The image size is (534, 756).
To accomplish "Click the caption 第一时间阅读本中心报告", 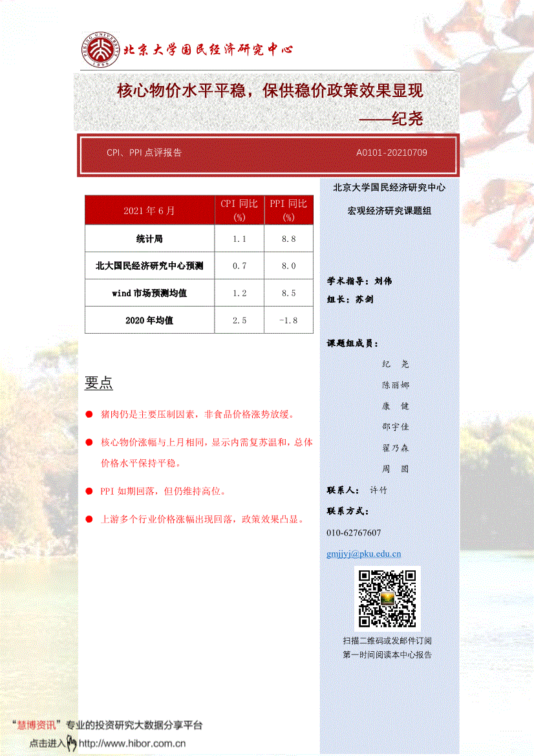I will (x=387, y=654).
